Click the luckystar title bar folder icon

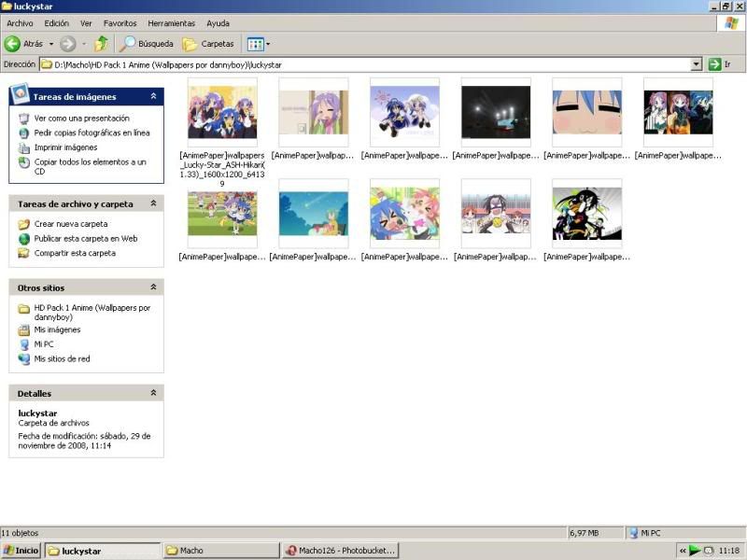coord(7,7)
